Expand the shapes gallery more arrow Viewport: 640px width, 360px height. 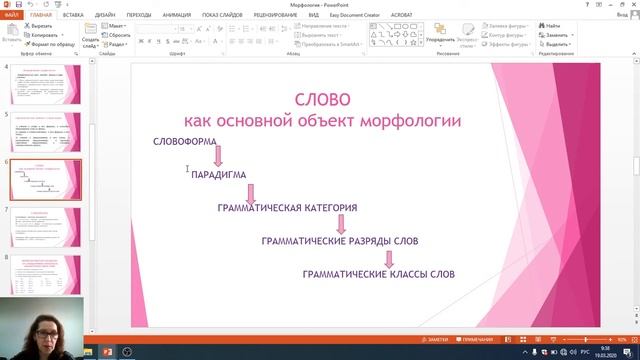point(421,43)
